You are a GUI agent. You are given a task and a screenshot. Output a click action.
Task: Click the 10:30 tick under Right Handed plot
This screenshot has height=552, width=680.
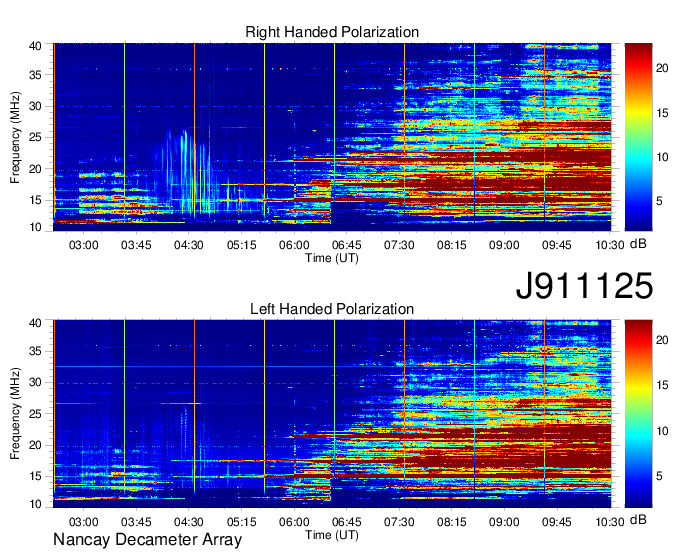[x=610, y=245]
